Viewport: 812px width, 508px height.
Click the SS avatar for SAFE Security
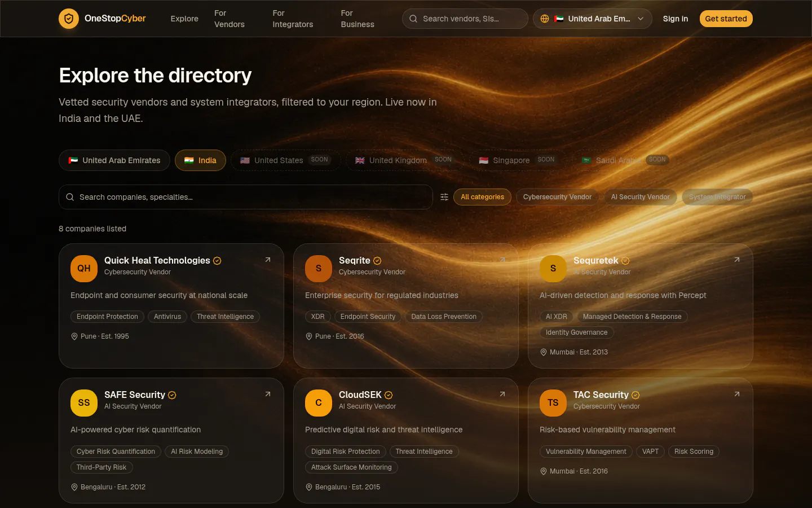(x=84, y=402)
